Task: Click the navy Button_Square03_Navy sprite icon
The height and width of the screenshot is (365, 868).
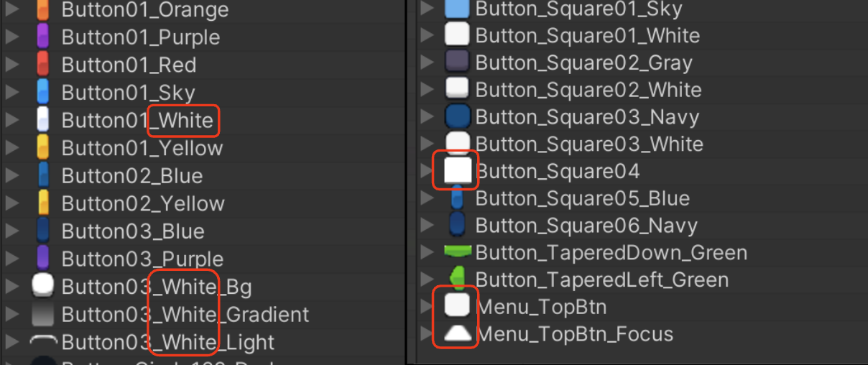Action: click(457, 116)
